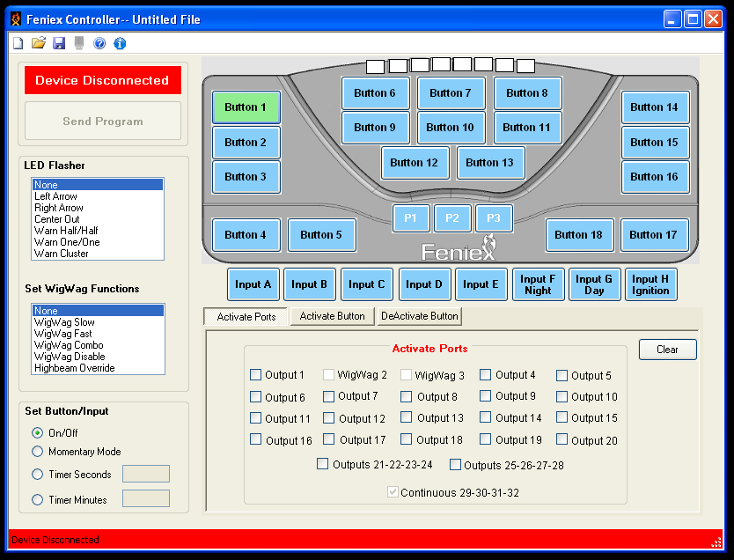This screenshot has height=560, width=734.
Task: Click the first white LED indicator box
Action: coord(376,67)
